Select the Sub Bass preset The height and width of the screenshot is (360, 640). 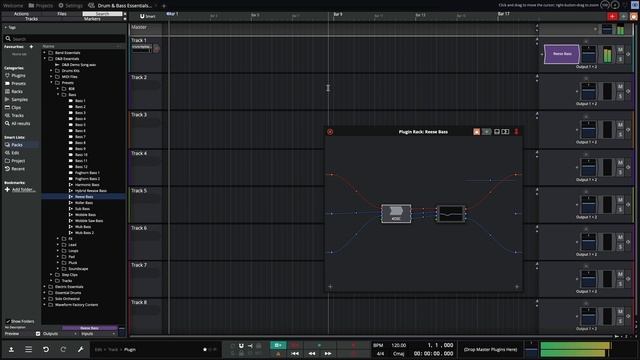[82, 209]
